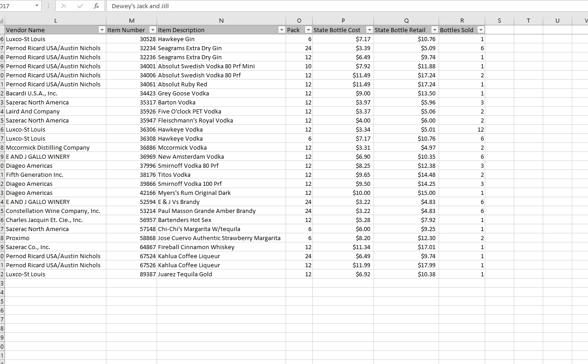Select column S by its header
This screenshot has width=588, height=364.
(499, 20)
